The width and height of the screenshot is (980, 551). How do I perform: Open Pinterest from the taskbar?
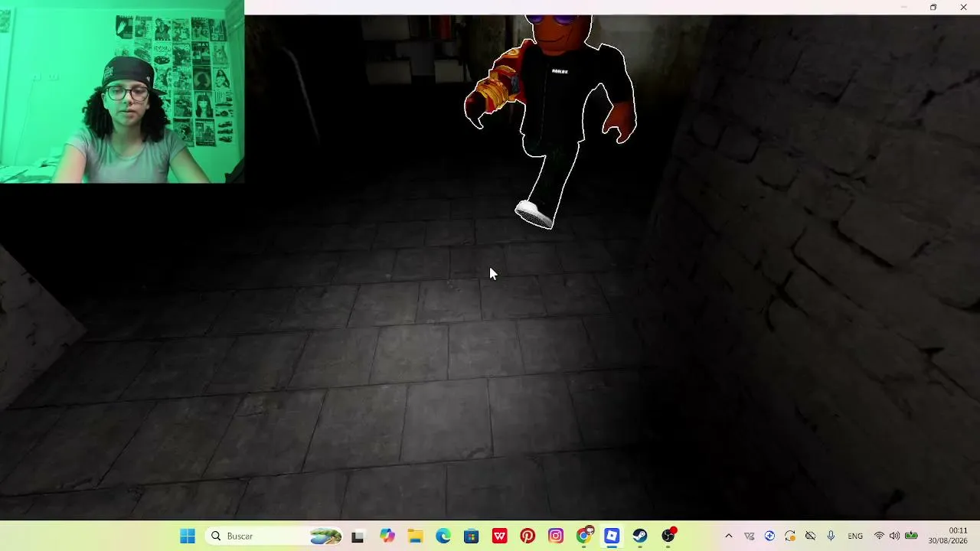coord(528,536)
